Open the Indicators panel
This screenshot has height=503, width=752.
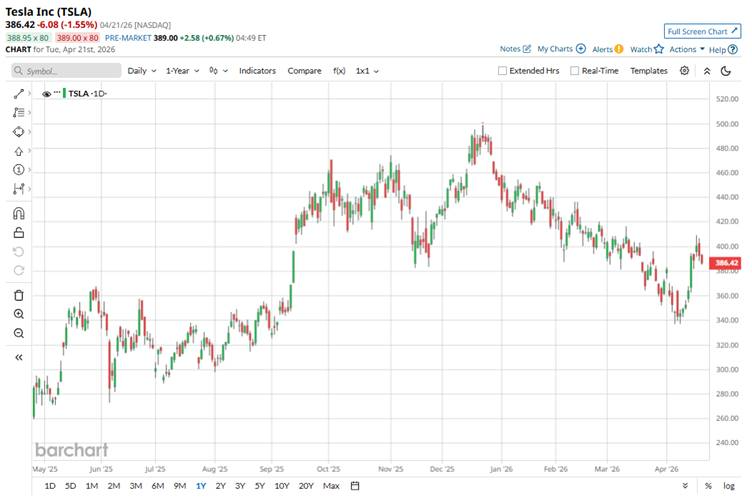pyautogui.click(x=258, y=71)
